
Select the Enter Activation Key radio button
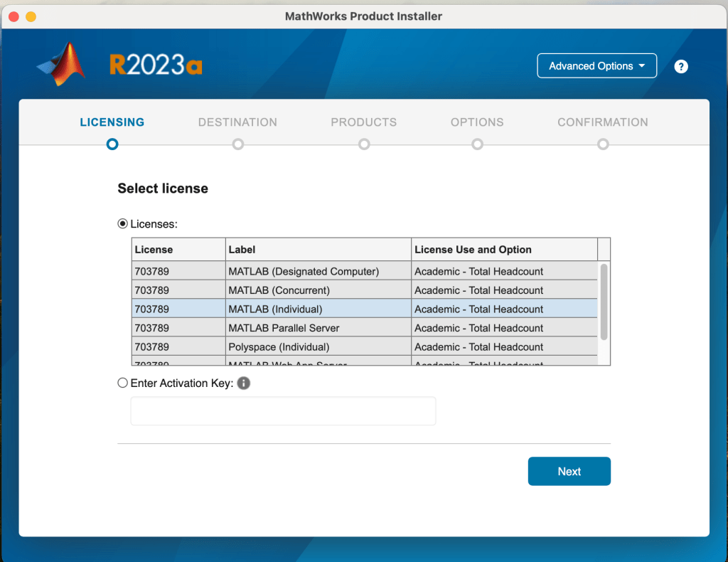[x=122, y=383]
